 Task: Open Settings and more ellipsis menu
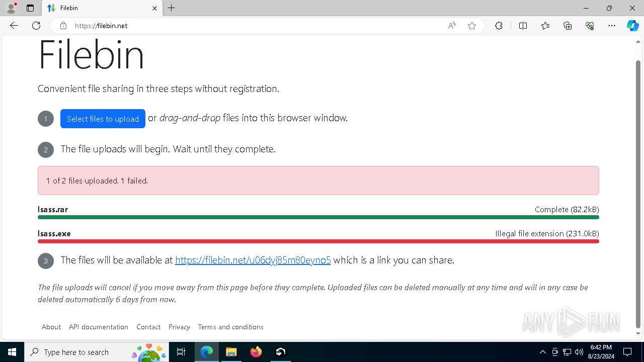pos(612,26)
